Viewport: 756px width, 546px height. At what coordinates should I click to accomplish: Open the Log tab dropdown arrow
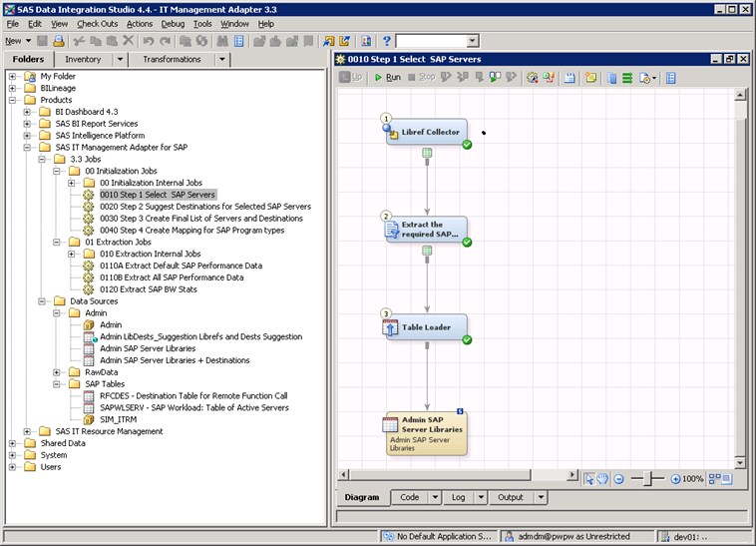(x=481, y=497)
